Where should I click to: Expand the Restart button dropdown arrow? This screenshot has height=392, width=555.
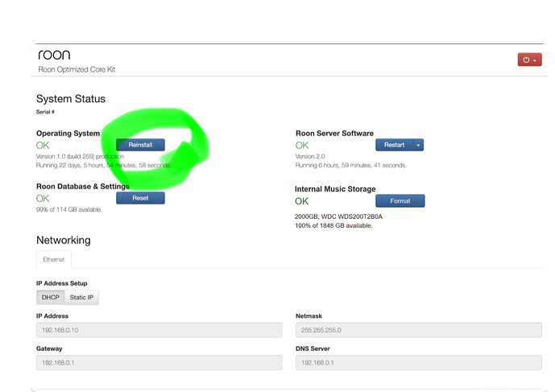click(x=418, y=145)
